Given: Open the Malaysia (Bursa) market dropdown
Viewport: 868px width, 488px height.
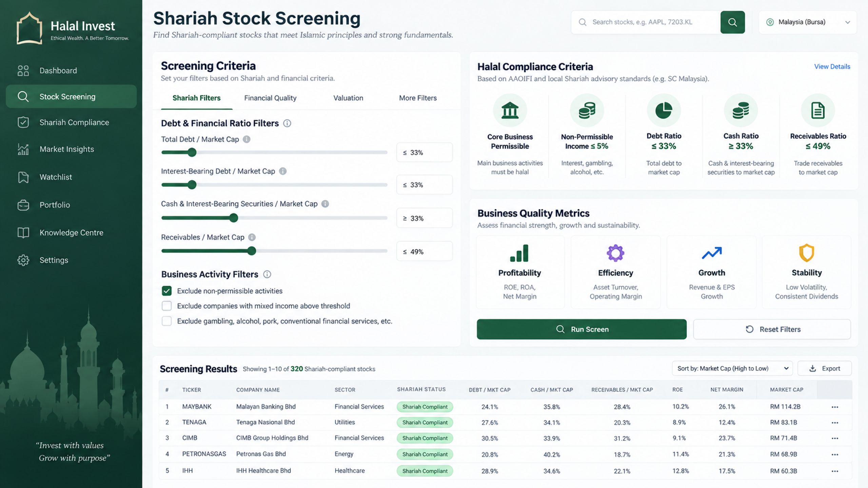Looking at the screenshot, I should click(808, 22).
